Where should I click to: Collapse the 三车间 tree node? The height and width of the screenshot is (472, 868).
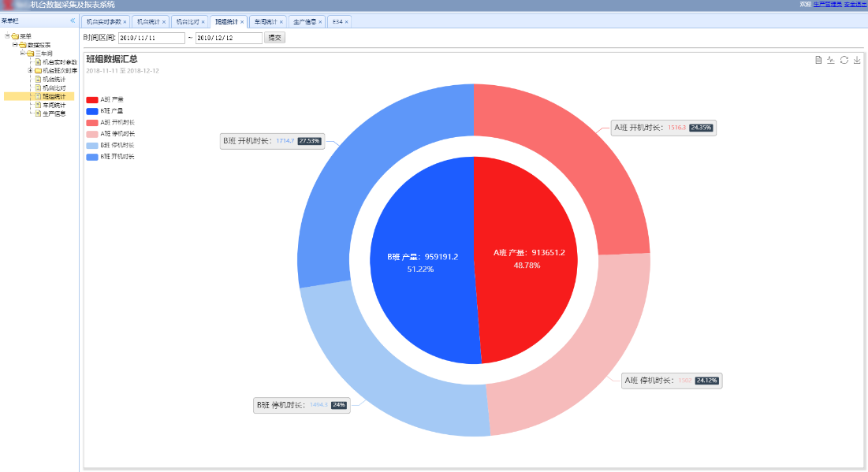23,54
